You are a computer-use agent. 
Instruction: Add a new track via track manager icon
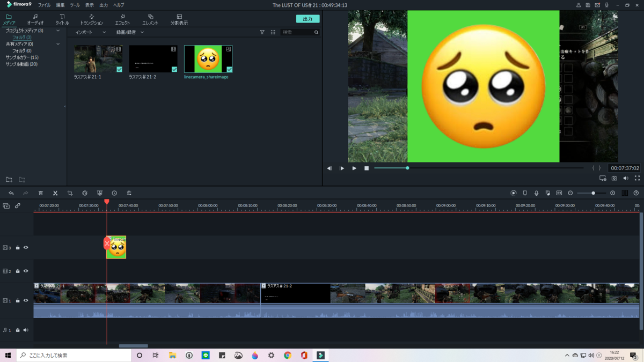pos(6,206)
